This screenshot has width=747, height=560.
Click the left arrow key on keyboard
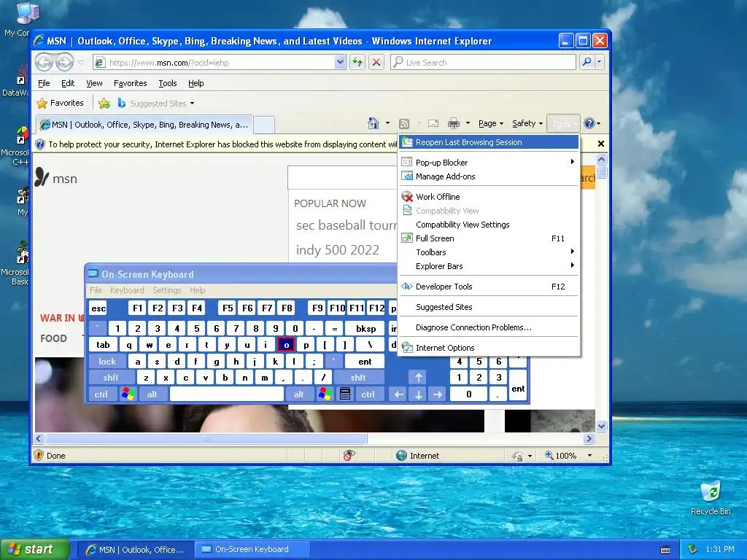(399, 394)
